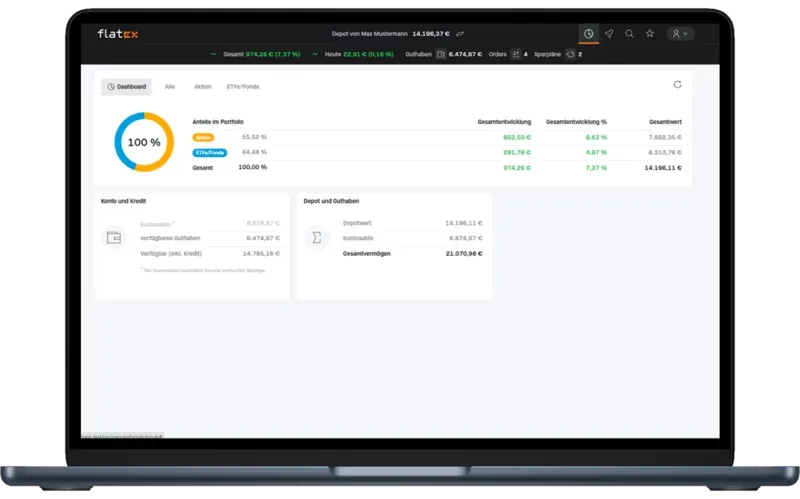
Task: Click the trend icon before Gesamt
Action: point(213,54)
